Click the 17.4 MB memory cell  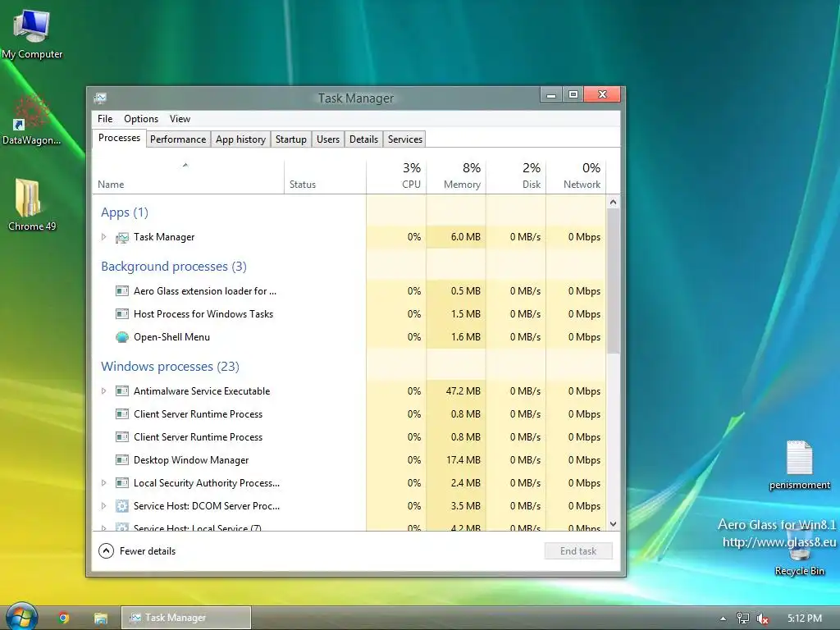click(x=456, y=459)
